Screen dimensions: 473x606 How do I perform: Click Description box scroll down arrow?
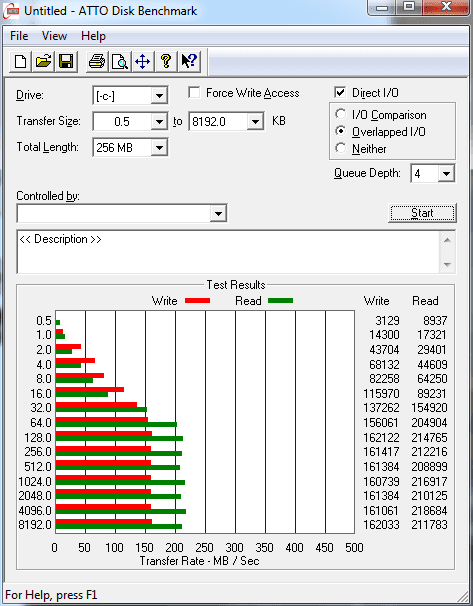[x=447, y=265]
